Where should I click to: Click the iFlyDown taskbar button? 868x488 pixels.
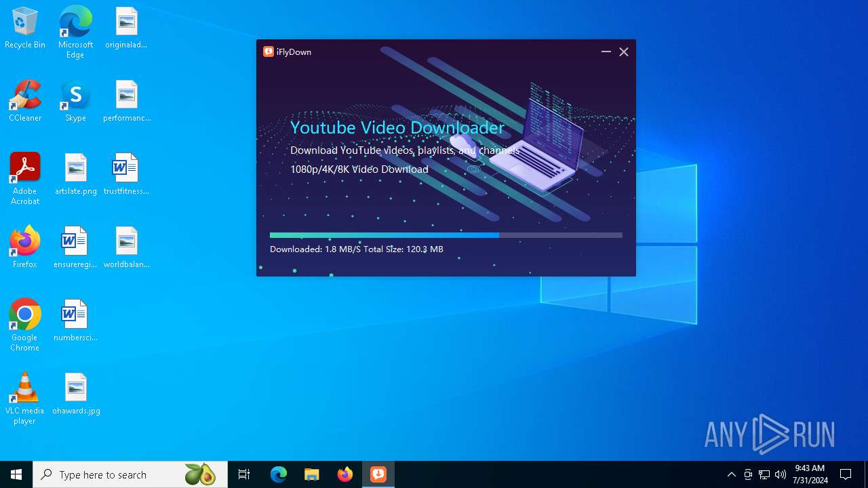click(378, 474)
